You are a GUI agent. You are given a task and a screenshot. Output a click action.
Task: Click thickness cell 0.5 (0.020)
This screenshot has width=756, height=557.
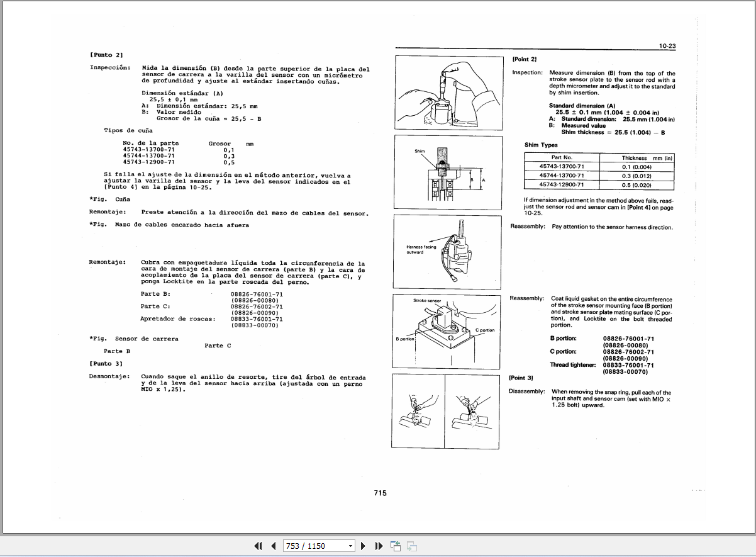pyautogui.click(x=636, y=185)
